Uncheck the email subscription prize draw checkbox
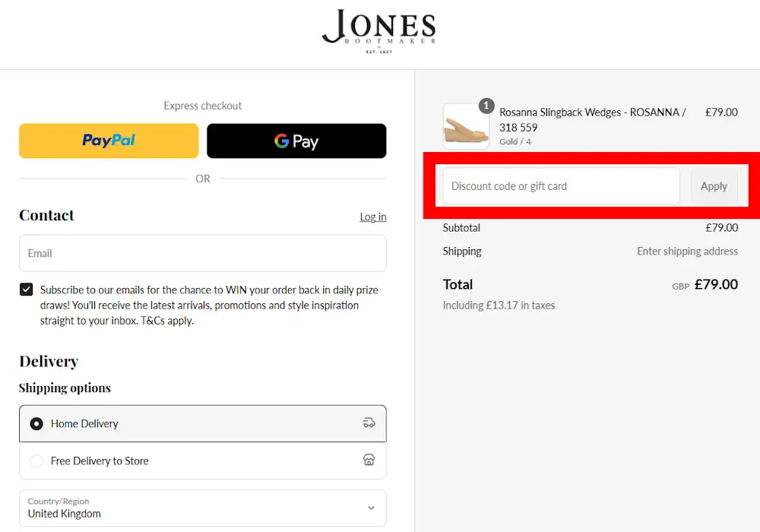 click(x=26, y=290)
